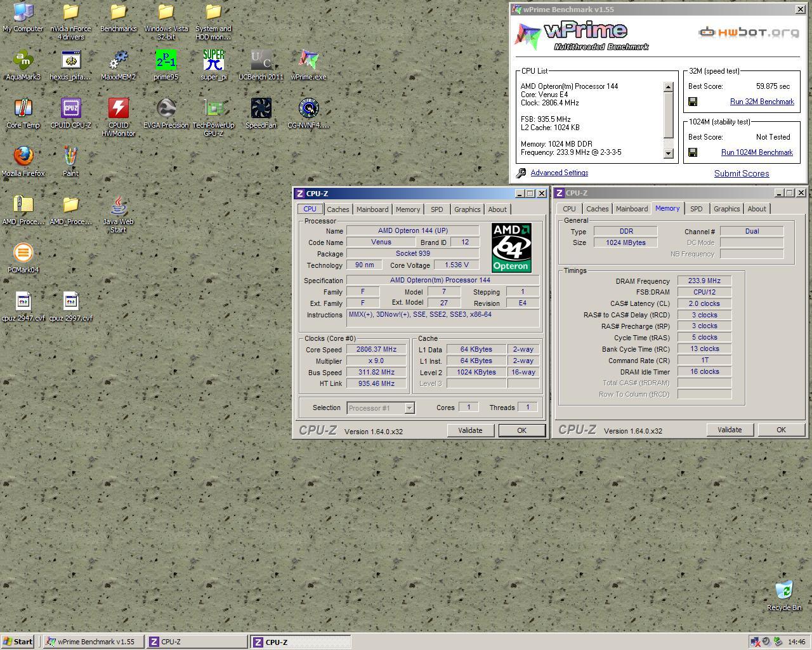812x650 pixels.
Task: Open Memory tab in left CPU-Z window
Action: coord(408,209)
